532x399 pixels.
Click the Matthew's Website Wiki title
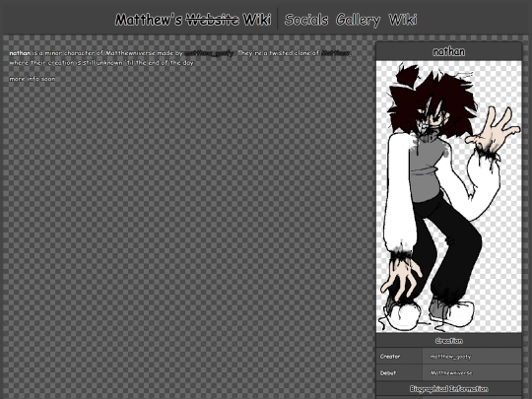(x=193, y=20)
